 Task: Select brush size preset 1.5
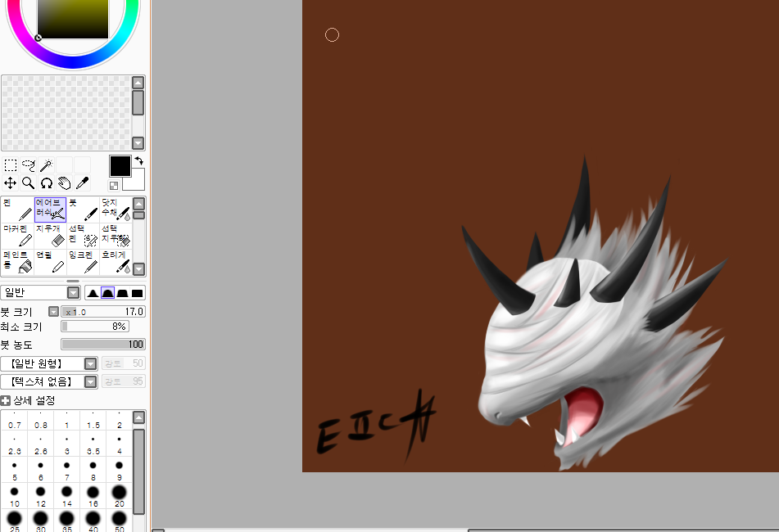coord(93,421)
